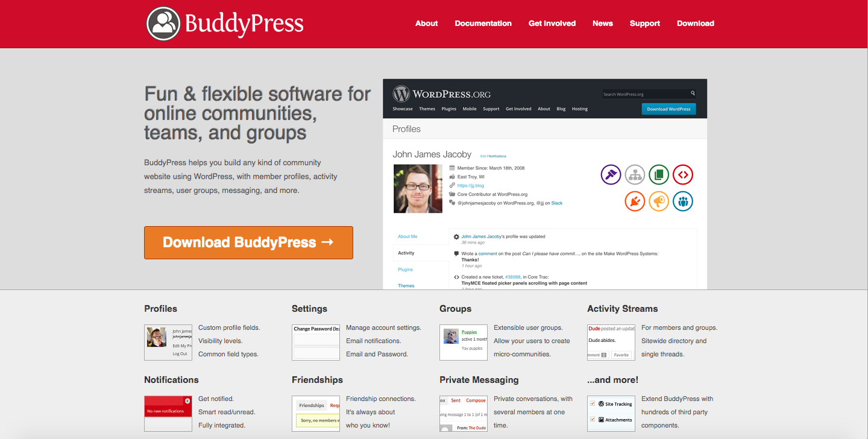Click the folder icon beside Core Contributor
Image resolution: width=868 pixels, height=439 pixels.
[x=452, y=194]
